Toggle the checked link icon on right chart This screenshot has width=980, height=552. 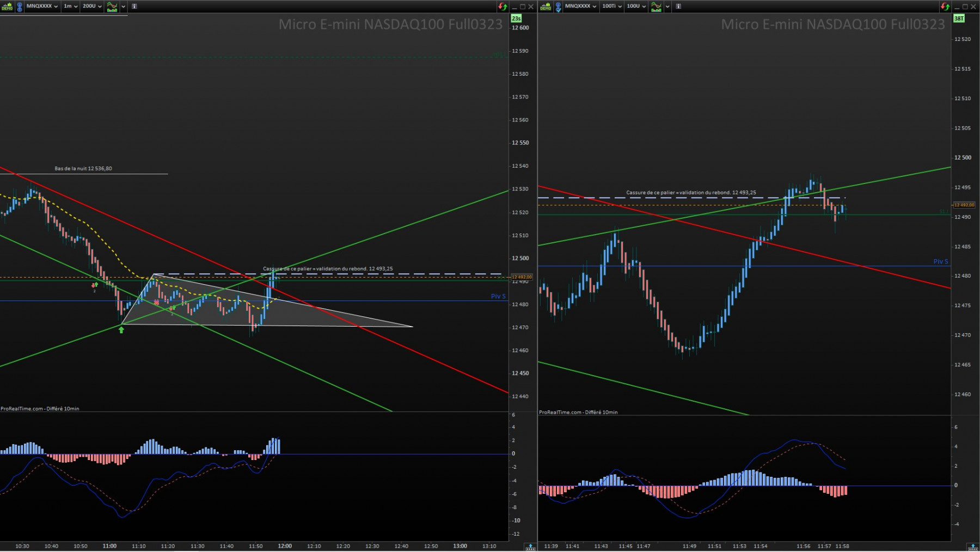pos(558,7)
